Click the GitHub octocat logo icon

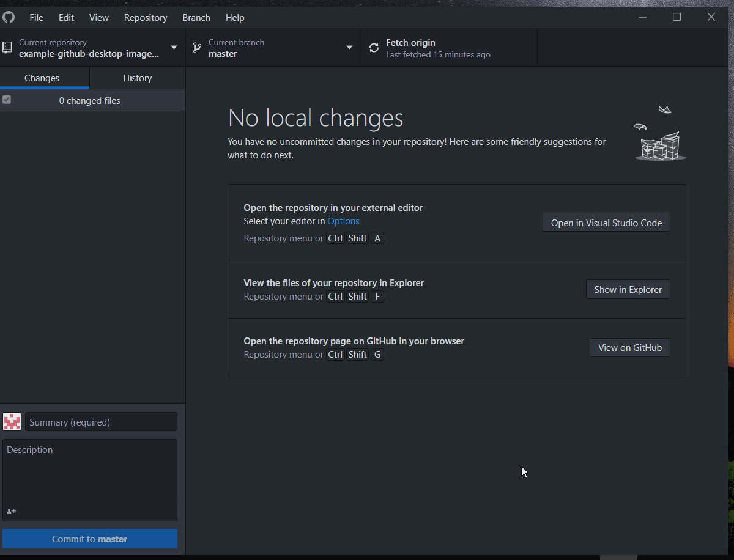[8, 17]
